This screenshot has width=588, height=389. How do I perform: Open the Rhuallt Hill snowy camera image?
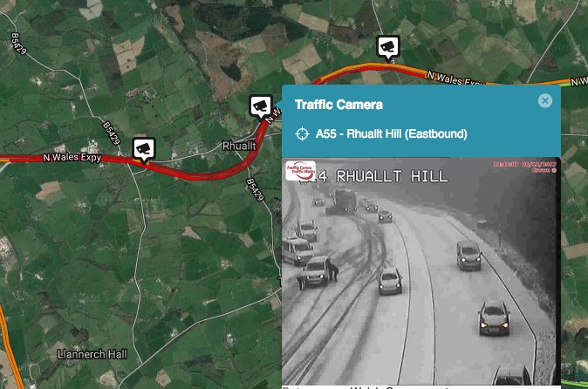click(x=421, y=271)
